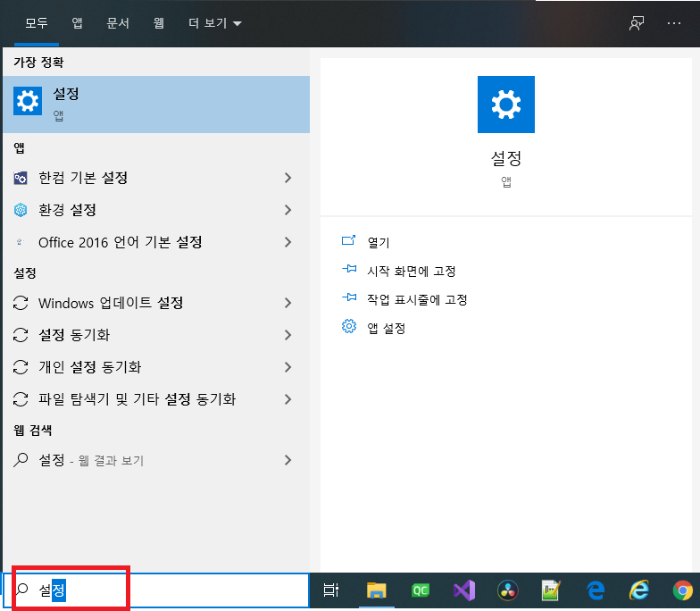Launch Google Chrome from the taskbar
Screen dimensions: 700x611
tap(682, 590)
